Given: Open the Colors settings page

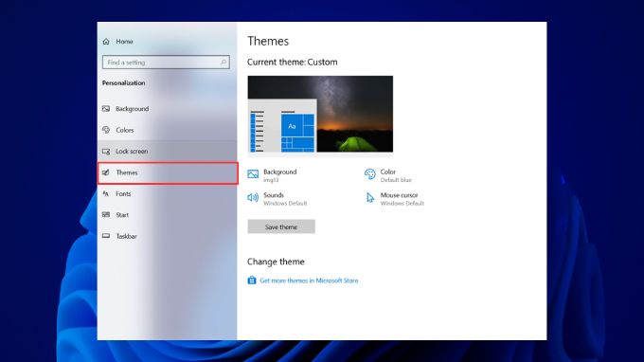Looking at the screenshot, I should [x=168, y=130].
